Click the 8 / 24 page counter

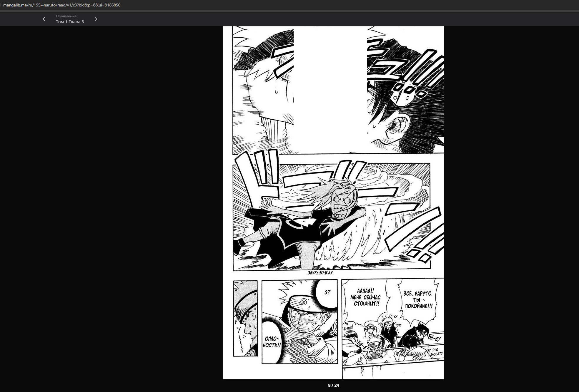tap(333, 385)
